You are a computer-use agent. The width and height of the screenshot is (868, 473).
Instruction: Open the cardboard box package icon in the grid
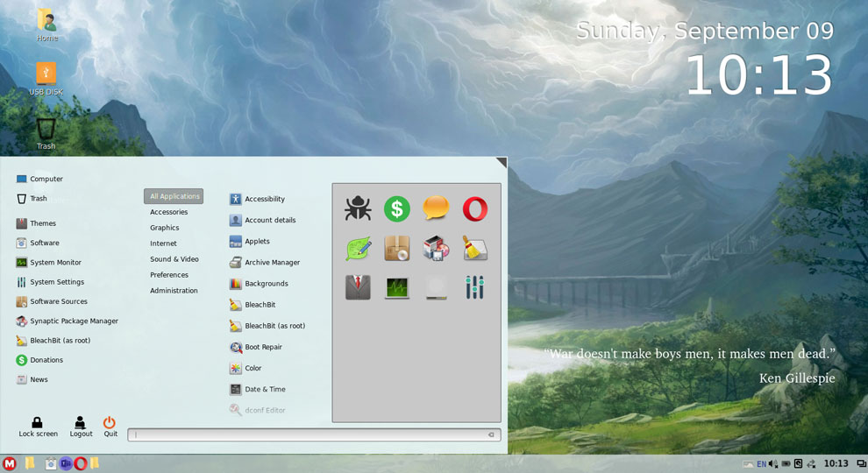pos(397,249)
